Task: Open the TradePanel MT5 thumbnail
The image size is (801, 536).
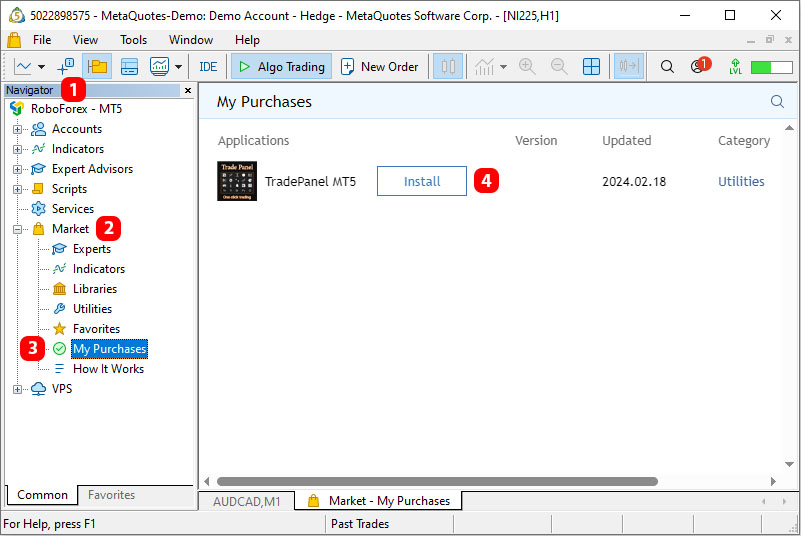Action: (x=237, y=181)
